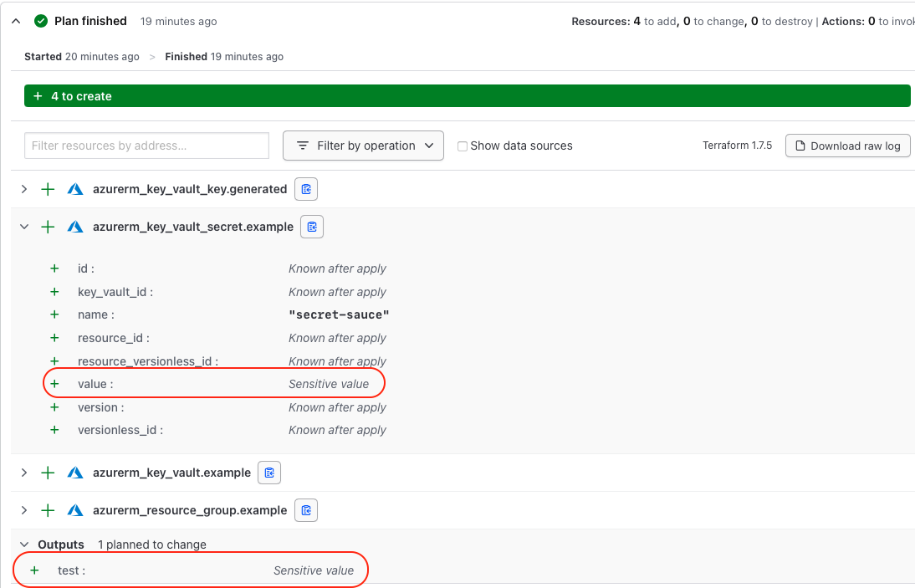915x588 pixels.
Task: Click the green 4 to create bar
Action: click(x=467, y=96)
